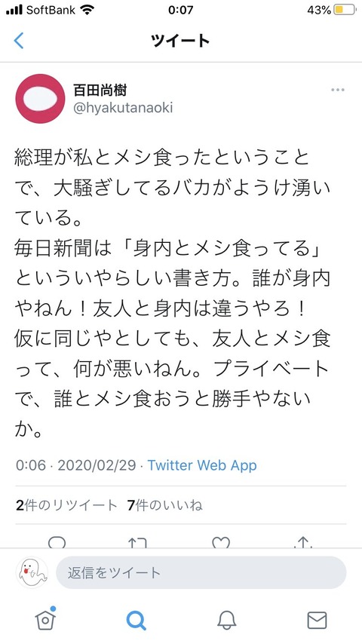Open the Notifications bell tab
362x644 pixels.
(x=226, y=620)
